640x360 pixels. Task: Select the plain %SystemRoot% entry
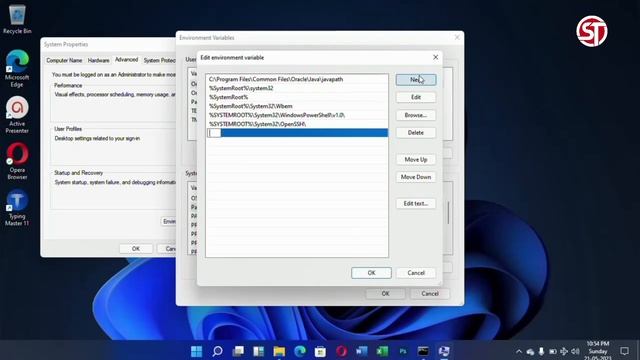click(x=297, y=97)
